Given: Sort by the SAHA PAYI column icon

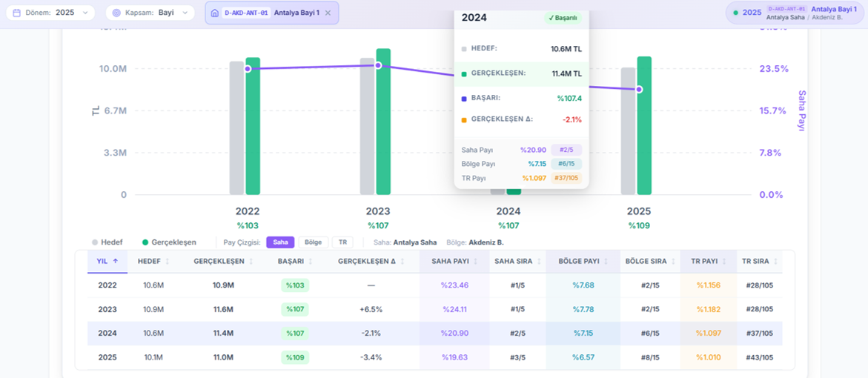Looking at the screenshot, I should [476, 262].
